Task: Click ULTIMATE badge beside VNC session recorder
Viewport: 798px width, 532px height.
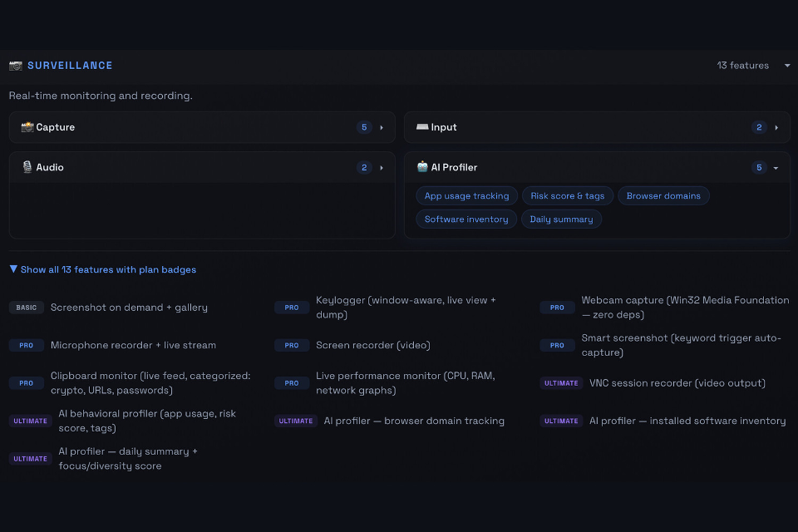Action: (561, 383)
